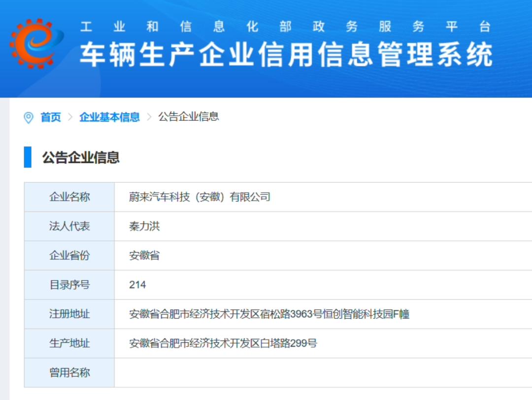Select catalog number 214 value
532x400 pixels.
136,285
